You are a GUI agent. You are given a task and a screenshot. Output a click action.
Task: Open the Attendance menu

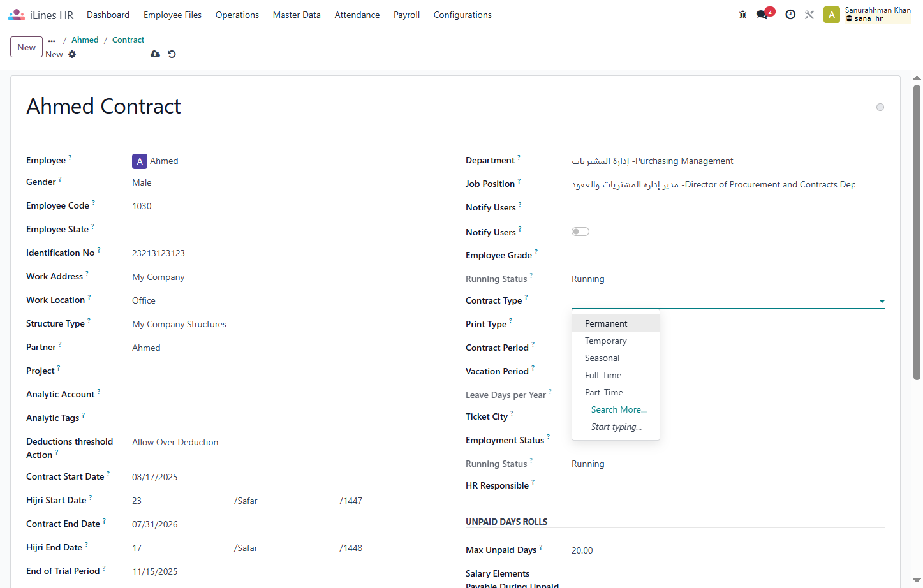point(357,15)
